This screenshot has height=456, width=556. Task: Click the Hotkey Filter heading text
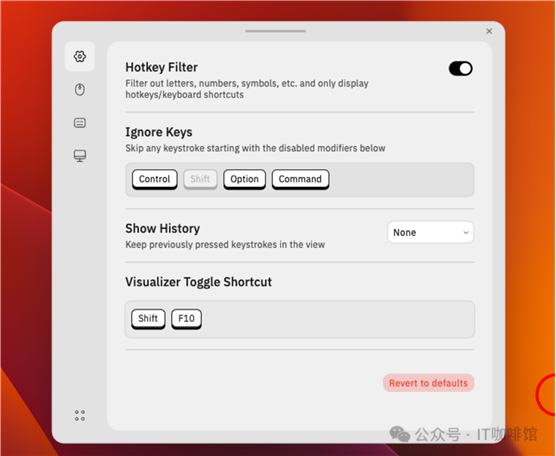[161, 67]
